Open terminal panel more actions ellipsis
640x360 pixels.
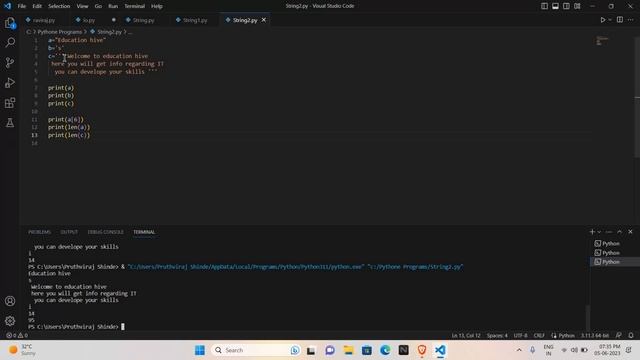click(609, 232)
